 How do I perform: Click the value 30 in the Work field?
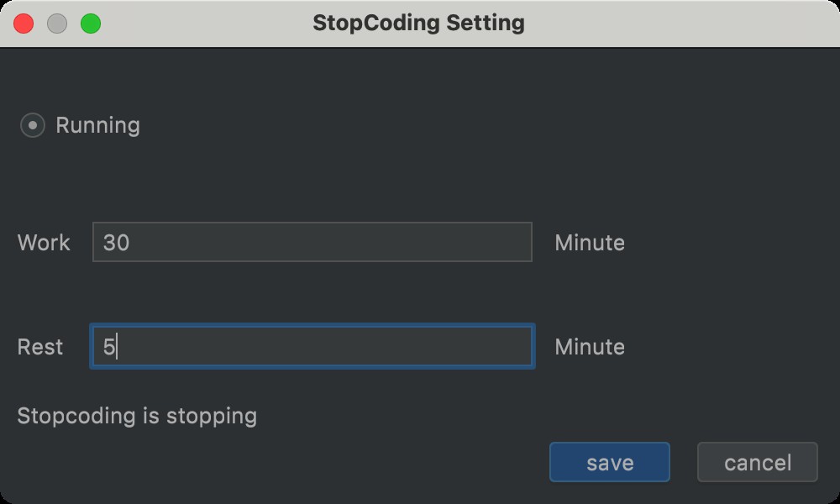click(x=116, y=243)
